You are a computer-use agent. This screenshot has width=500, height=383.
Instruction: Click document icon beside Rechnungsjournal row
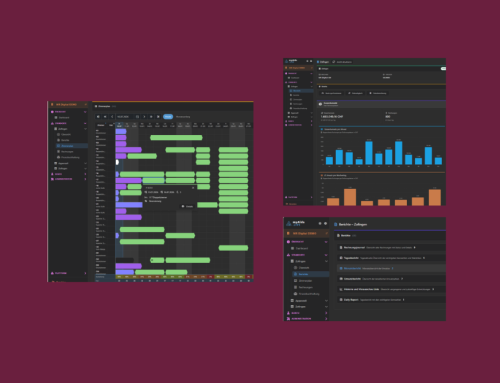(x=341, y=248)
